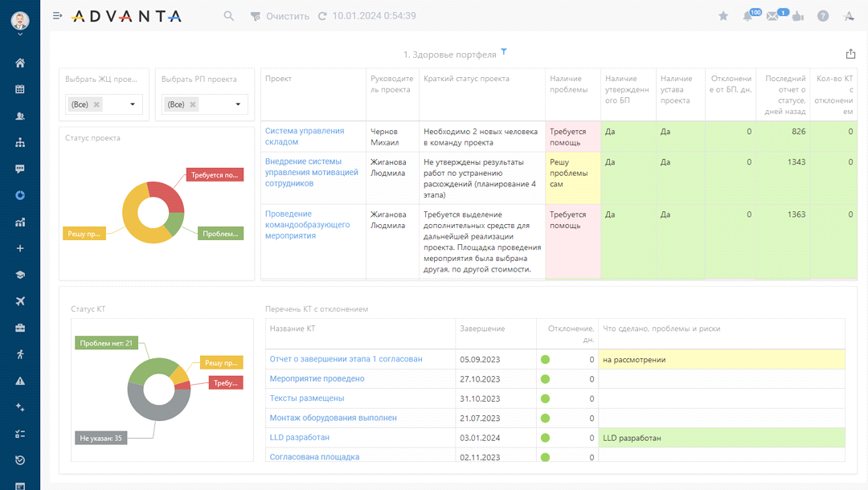Click the red Требуется помощь donut segment

(x=166, y=196)
